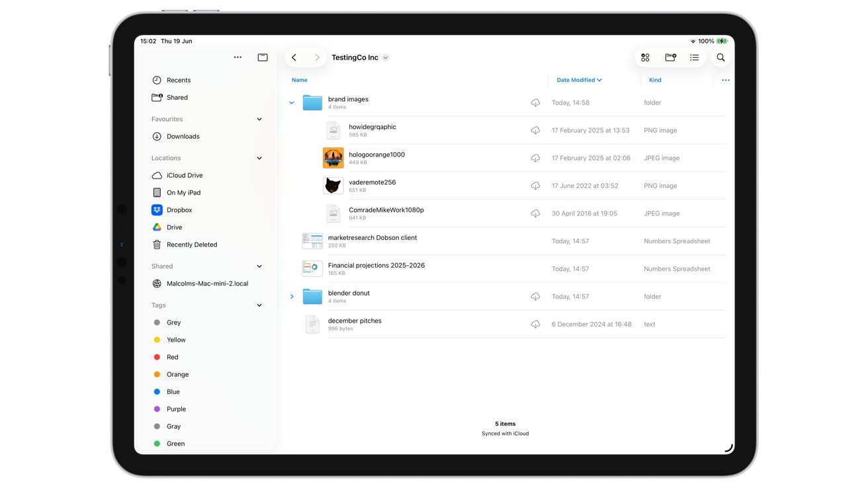Open marketresearch Dobson client spreadsheet thumbnail
Image resolution: width=868 pixels, height=488 pixels.
pos(312,241)
